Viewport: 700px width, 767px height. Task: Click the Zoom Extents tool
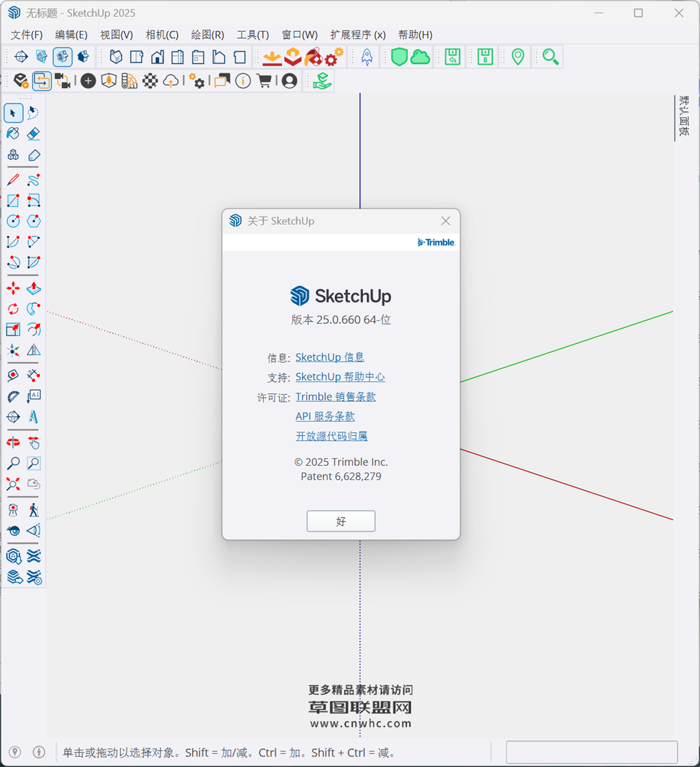[x=13, y=484]
